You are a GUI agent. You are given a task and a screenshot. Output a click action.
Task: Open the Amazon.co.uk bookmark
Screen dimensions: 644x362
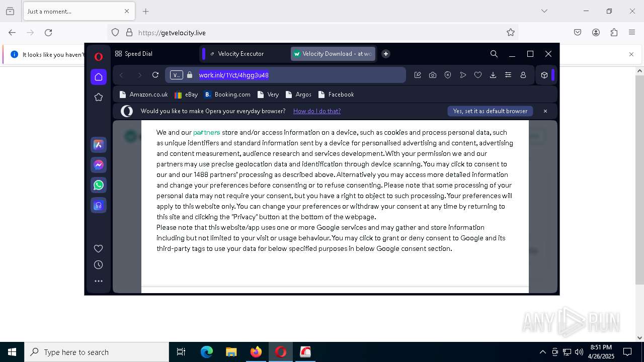point(144,95)
